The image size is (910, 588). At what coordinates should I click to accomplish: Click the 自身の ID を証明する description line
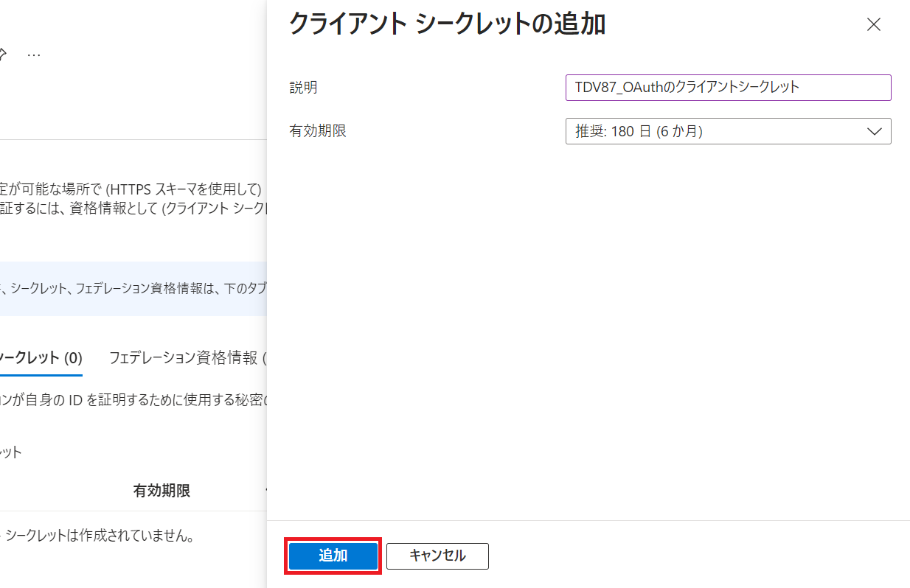click(x=133, y=402)
